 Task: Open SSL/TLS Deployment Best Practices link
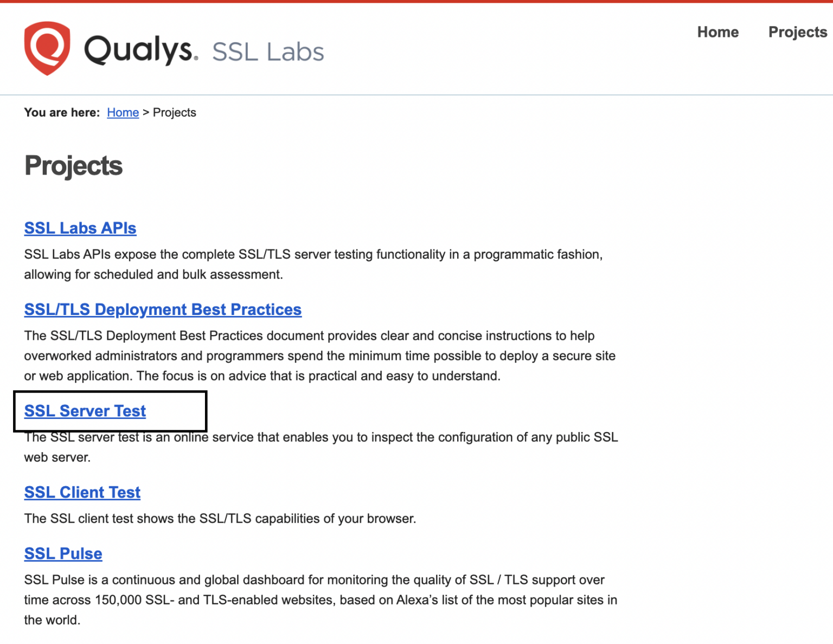(x=163, y=310)
